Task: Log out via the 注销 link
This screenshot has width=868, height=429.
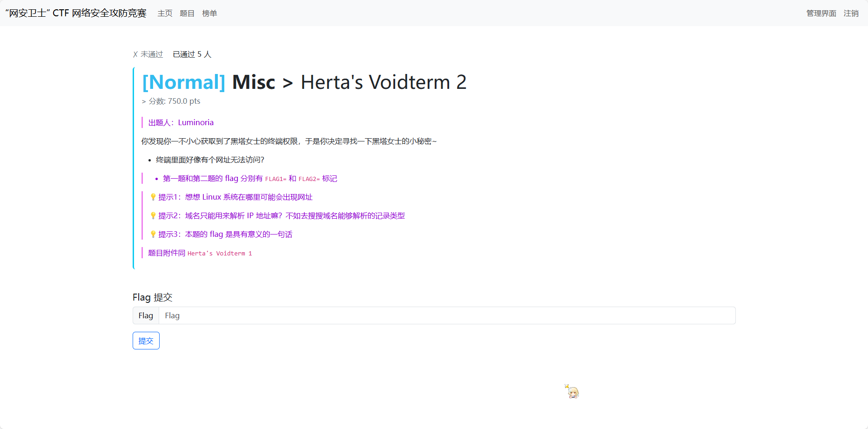Action: tap(851, 13)
